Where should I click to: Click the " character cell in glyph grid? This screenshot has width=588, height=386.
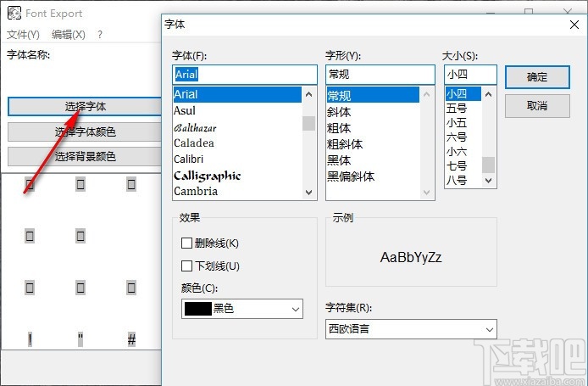80,340
